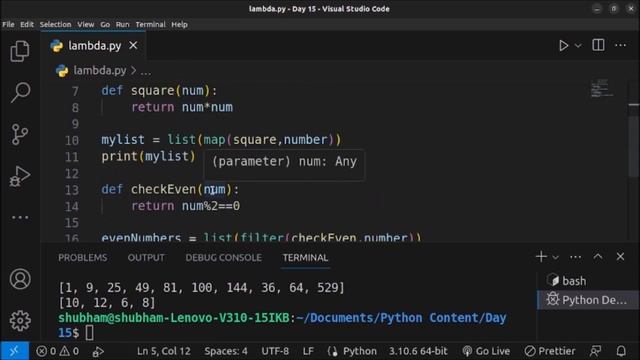This screenshot has width=640, height=360.
Task: Expand the run button dropdown arrow
Action: [x=578, y=45]
